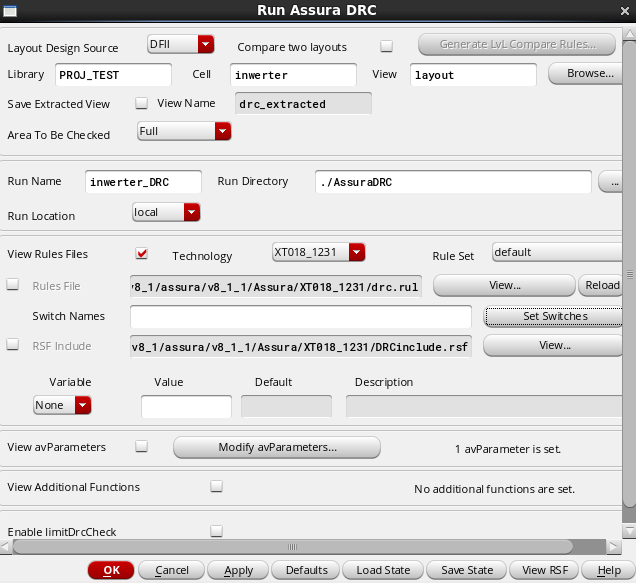Click the Description field
Screen dimensions: 636x583
pos(484,406)
